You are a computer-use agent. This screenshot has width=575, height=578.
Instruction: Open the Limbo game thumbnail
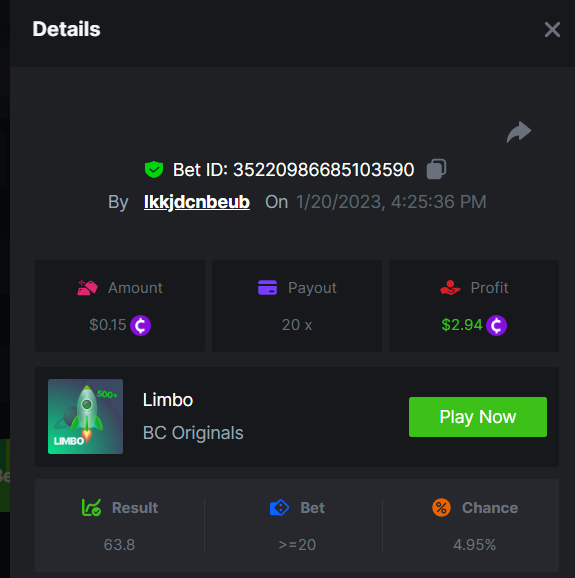pyautogui.click(x=86, y=416)
